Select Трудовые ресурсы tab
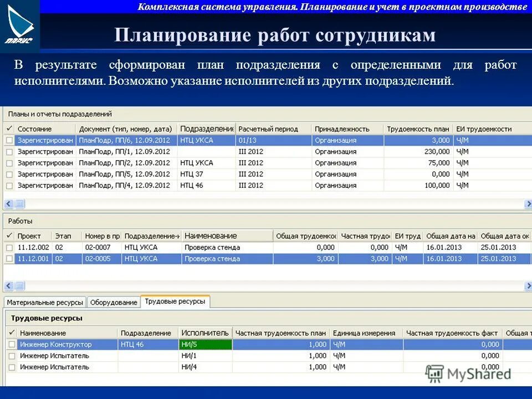The width and height of the screenshot is (532, 399). pyautogui.click(x=175, y=301)
